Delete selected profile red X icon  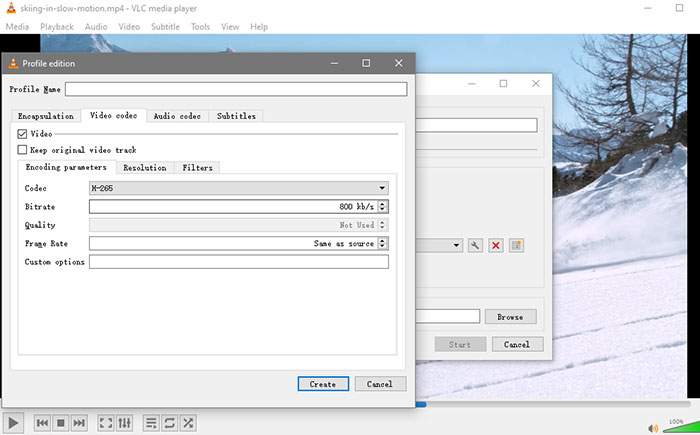tap(496, 245)
